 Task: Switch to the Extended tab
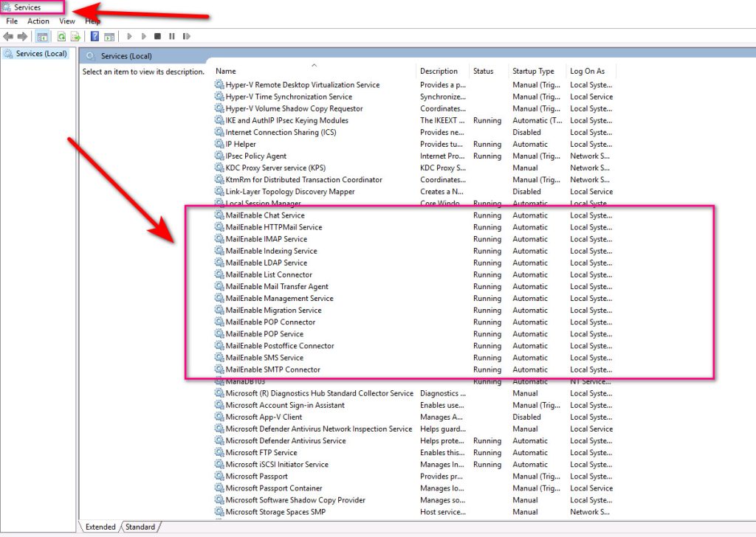tap(100, 527)
